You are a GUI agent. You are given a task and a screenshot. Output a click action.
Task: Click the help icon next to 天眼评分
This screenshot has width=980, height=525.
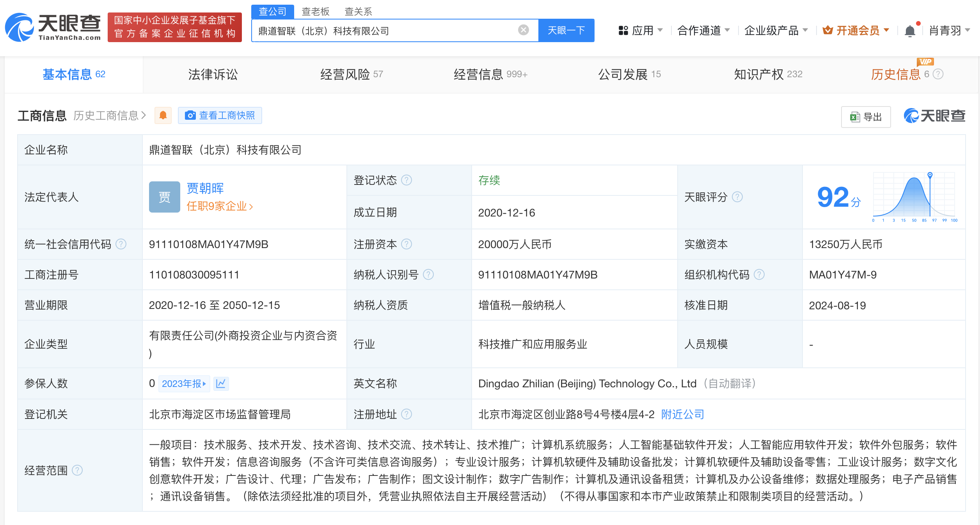tap(737, 197)
